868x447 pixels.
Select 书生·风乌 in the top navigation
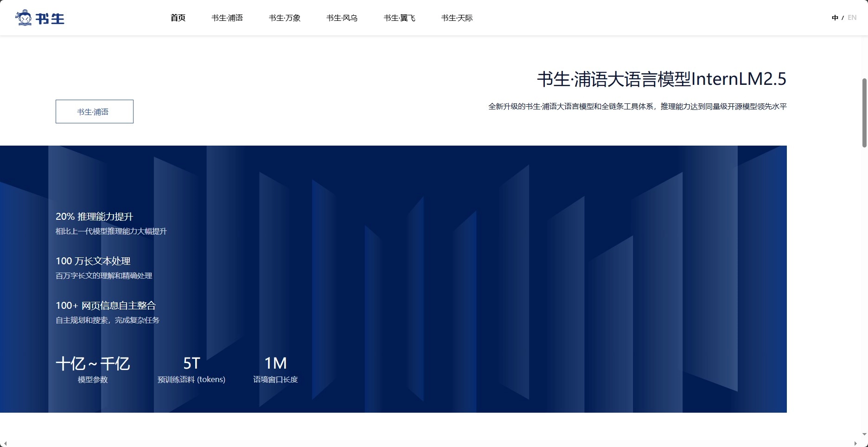tap(342, 18)
